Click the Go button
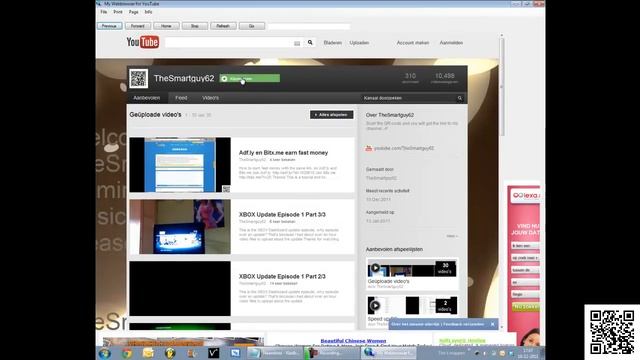This screenshot has width=640, height=360. point(252,26)
